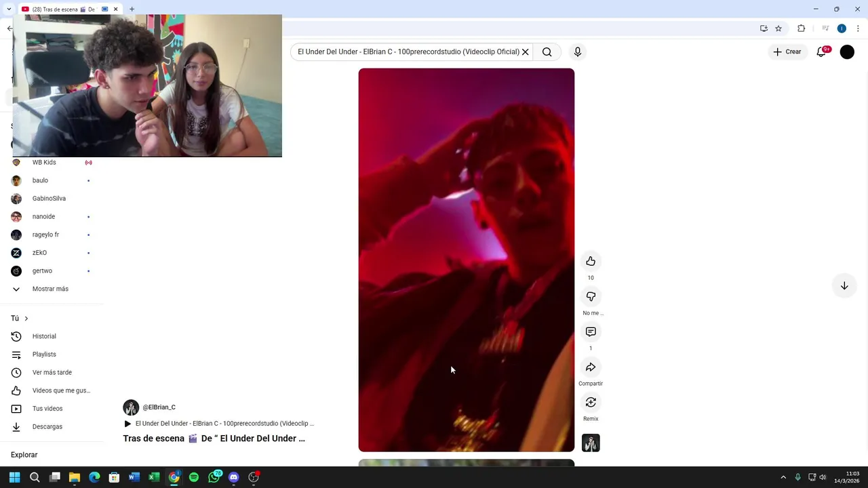This screenshot has width=868, height=488.
Task: Open Chrome media controls icon
Action: click(825, 28)
